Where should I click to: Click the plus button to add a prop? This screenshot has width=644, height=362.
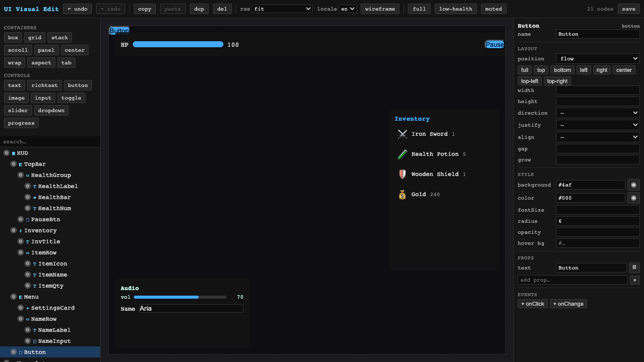coord(635,280)
